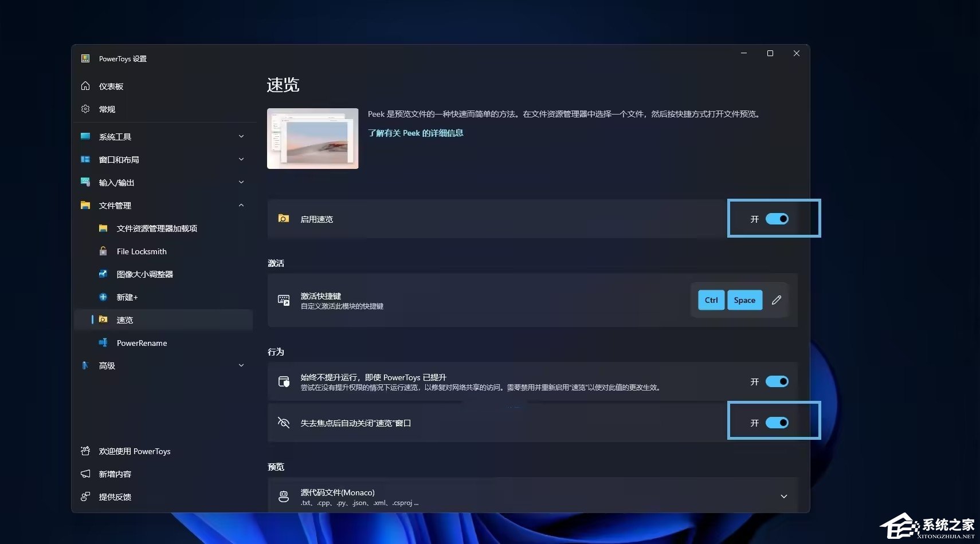Click the General settings gear icon
The image size is (980, 544).
(x=85, y=109)
